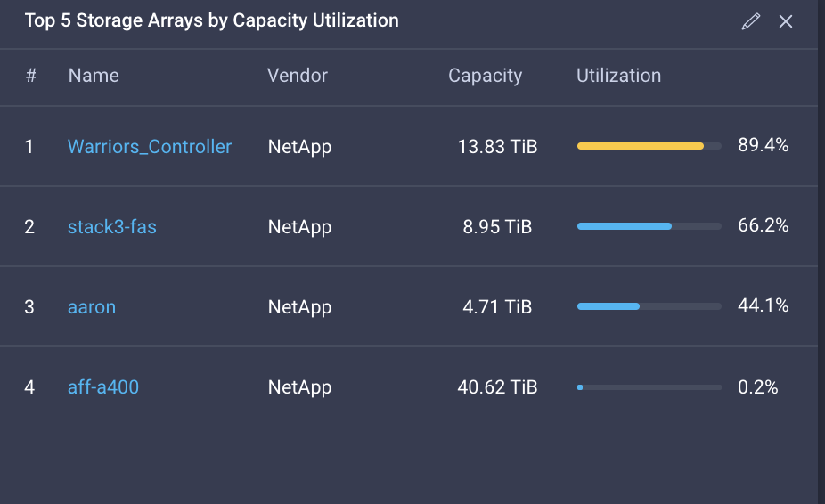Viewport: 825px width, 504px height.
Task: Open the stack3-fas storage array link
Action: [x=112, y=227]
